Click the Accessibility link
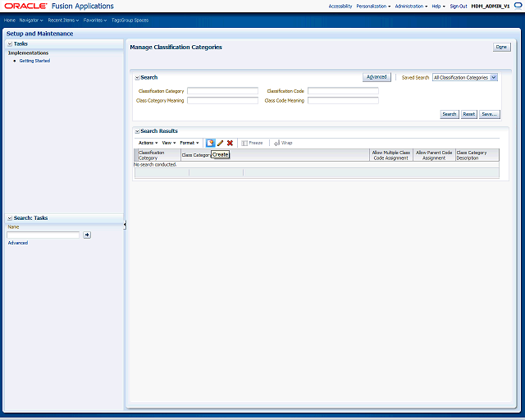Screen dimensions: 525x420 340,6
